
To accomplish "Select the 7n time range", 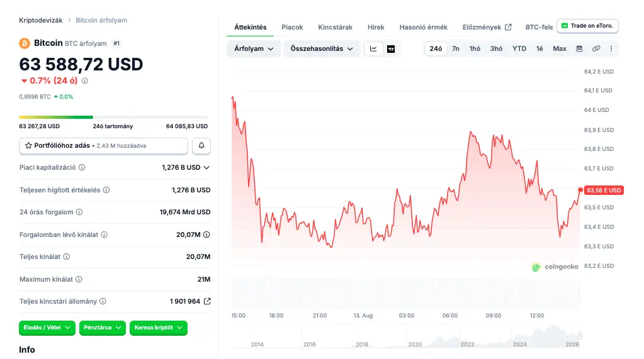I will (x=456, y=49).
